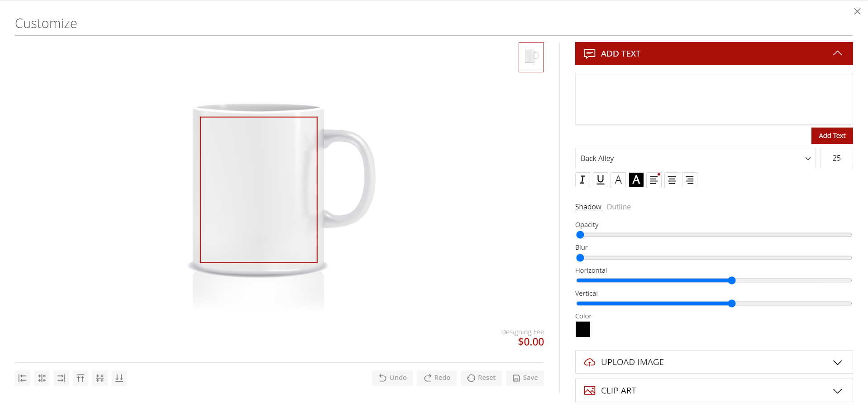This screenshot has width=868, height=417.
Task: Open the shadow Color swatch
Action: (x=583, y=329)
